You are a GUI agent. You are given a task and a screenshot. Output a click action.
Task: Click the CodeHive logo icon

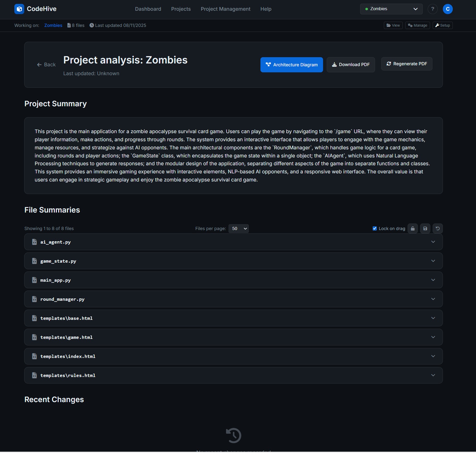[19, 9]
